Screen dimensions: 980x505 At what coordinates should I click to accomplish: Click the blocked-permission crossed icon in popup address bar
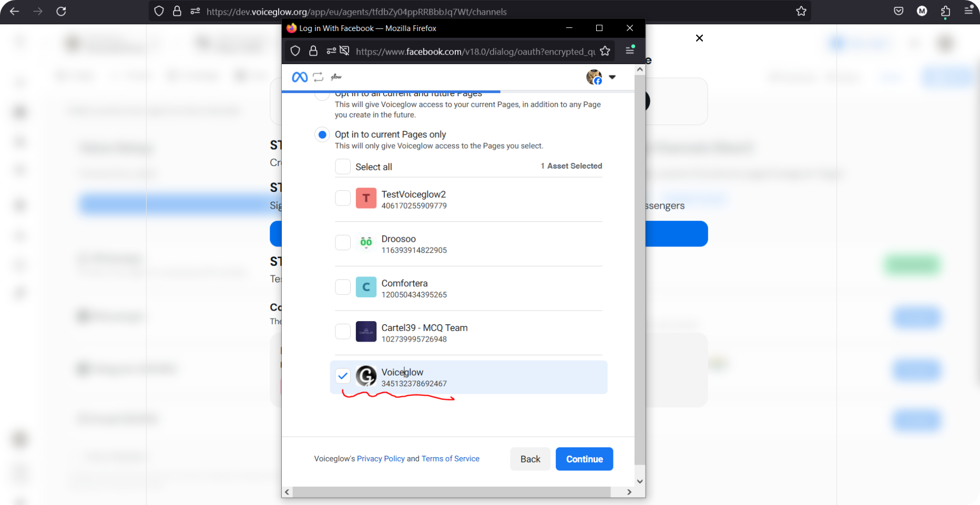[x=344, y=51]
